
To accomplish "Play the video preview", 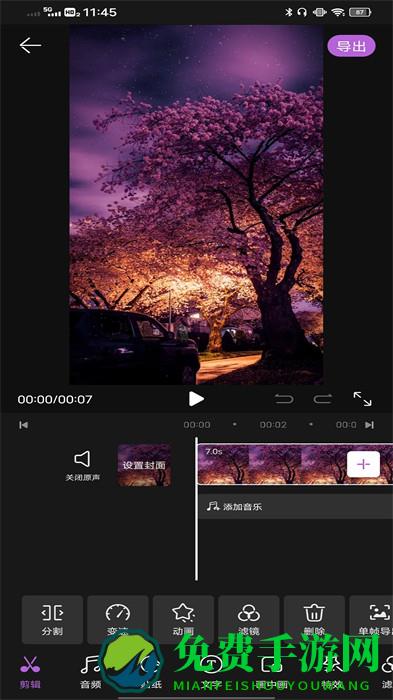I will point(196,399).
